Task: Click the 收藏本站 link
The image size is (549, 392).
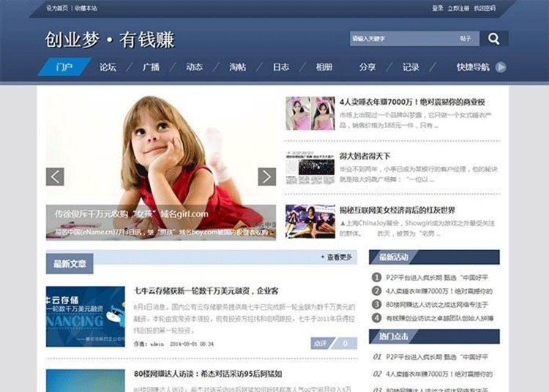Action: point(86,8)
